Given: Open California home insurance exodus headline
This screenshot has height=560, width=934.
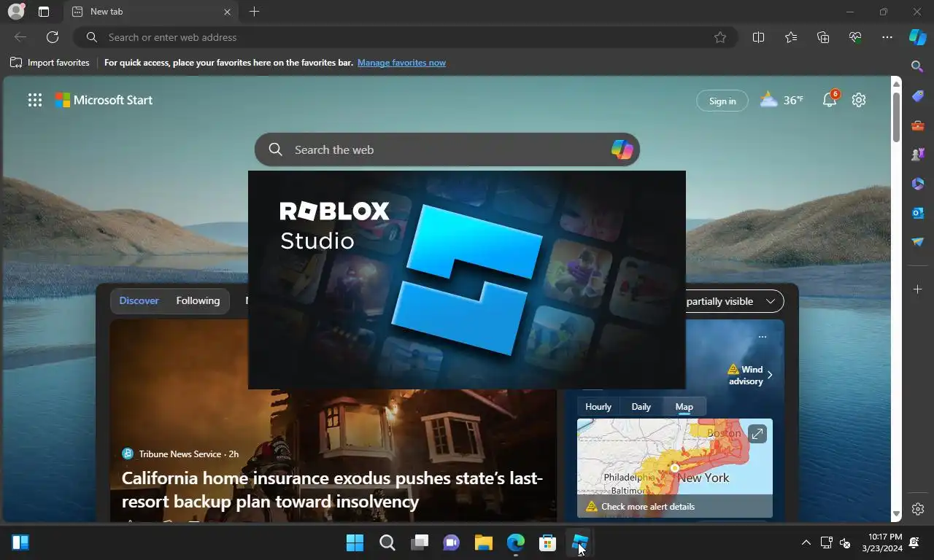Looking at the screenshot, I should 332,490.
